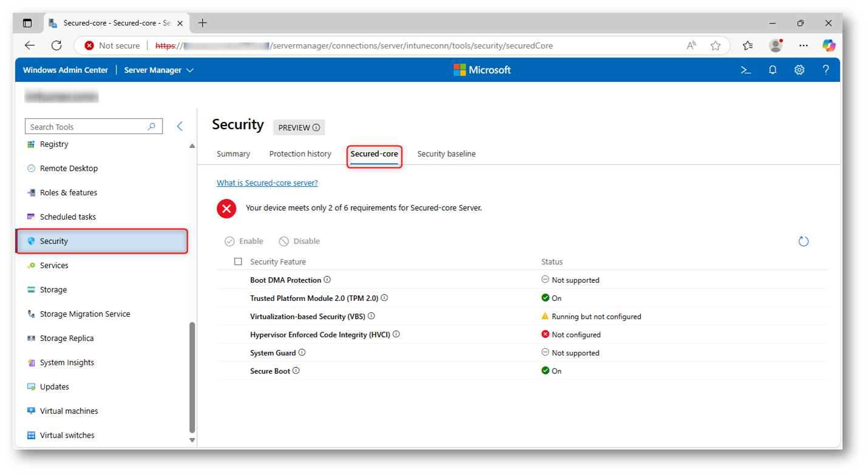
Task: Click the PREVIEW badge button
Action: tap(299, 127)
